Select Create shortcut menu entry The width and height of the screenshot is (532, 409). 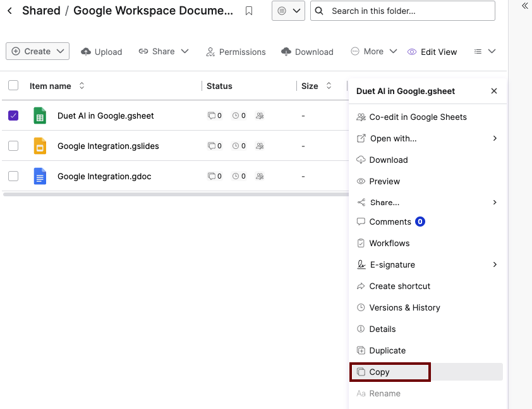coord(428,286)
